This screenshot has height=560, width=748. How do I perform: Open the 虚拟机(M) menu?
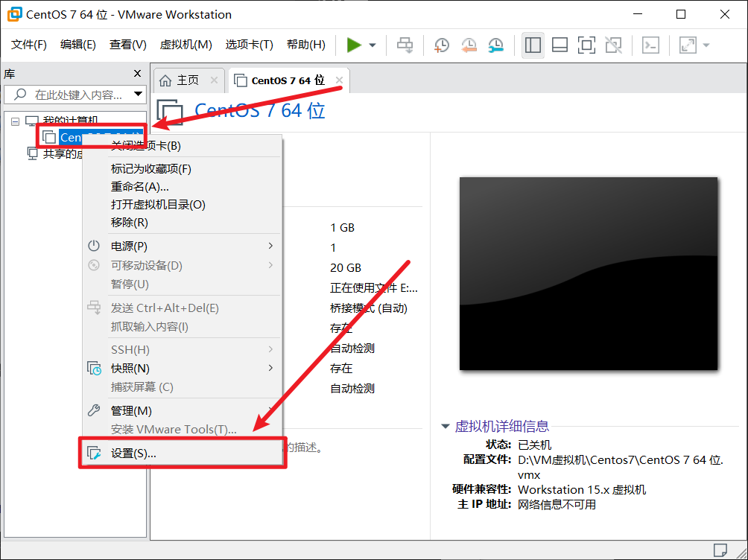[186, 44]
